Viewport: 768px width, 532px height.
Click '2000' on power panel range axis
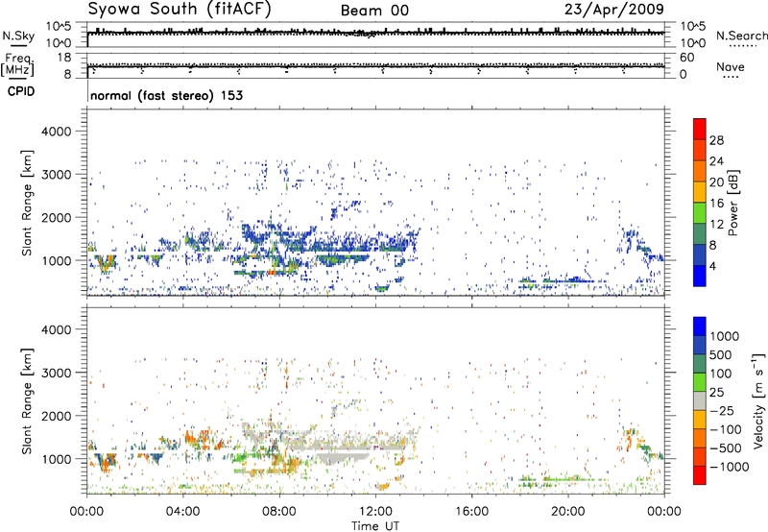[56, 217]
